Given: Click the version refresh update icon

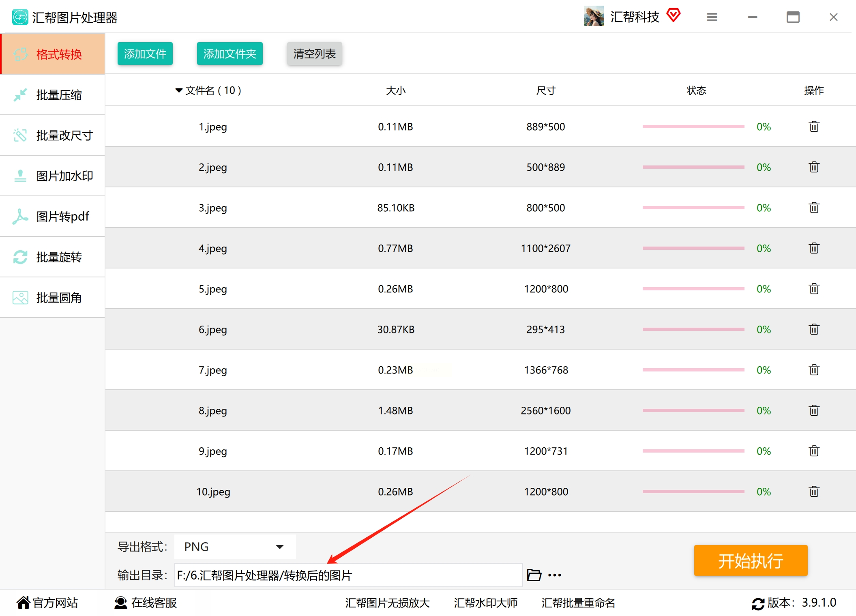Looking at the screenshot, I should click(757, 603).
